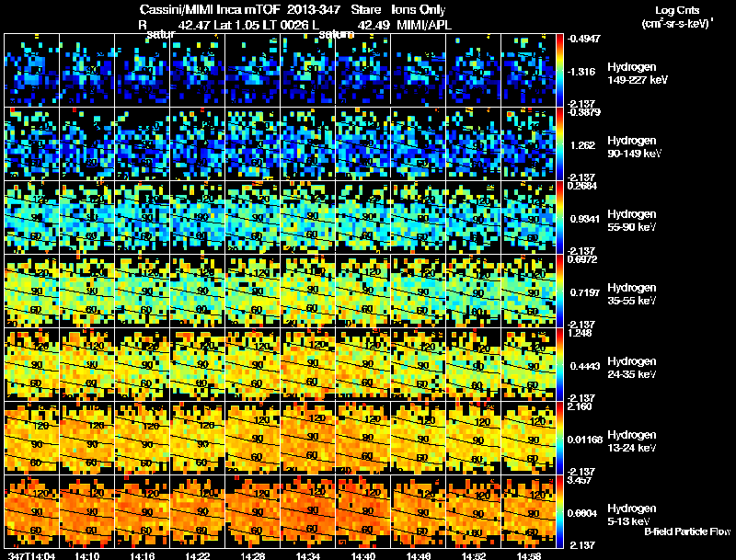Click the 'Hydrogen 35-55 keV' row label
Screen dimensions: 736x560
(632, 294)
